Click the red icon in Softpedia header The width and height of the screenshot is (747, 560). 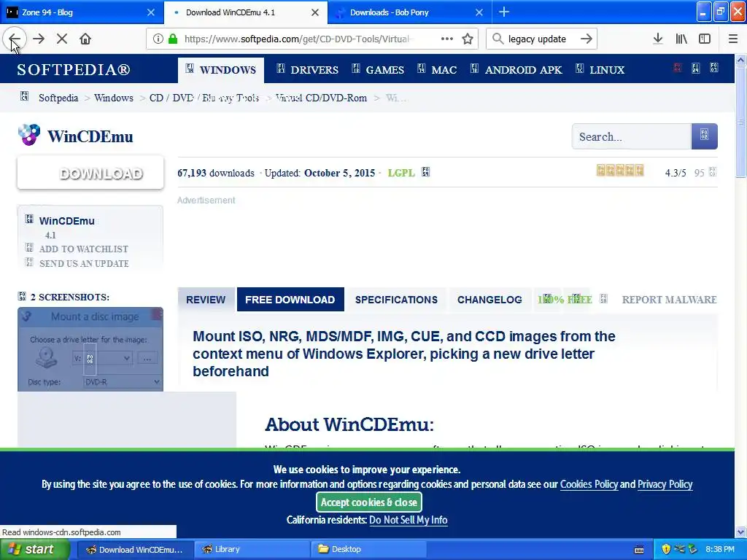[x=678, y=68]
